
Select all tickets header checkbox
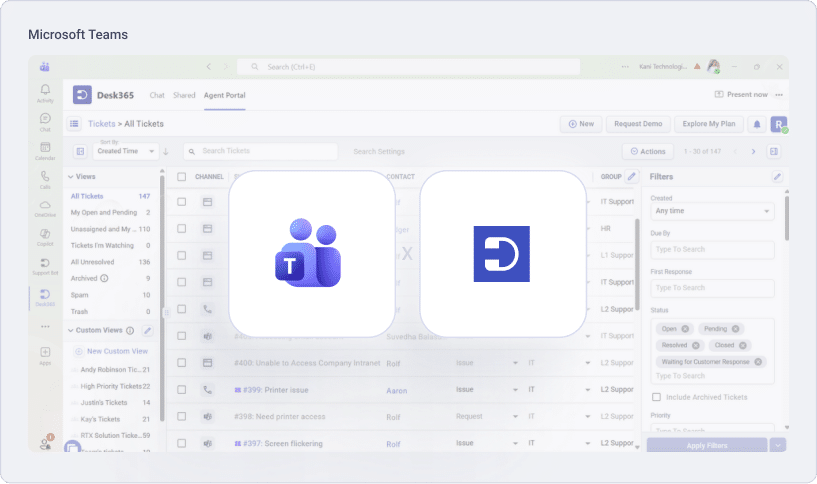(181, 177)
